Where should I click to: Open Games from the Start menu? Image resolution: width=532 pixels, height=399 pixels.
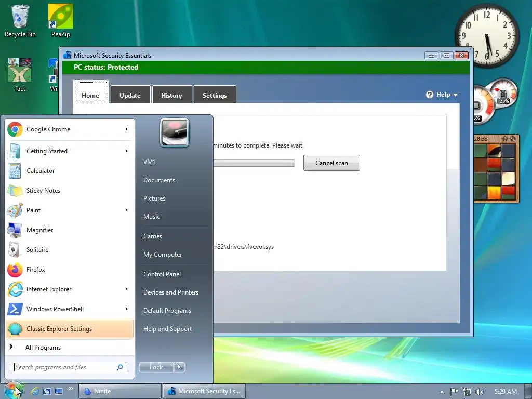pyautogui.click(x=175, y=236)
